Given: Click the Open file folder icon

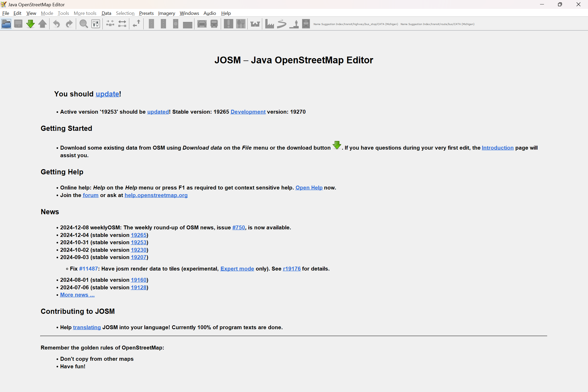Looking at the screenshot, I should click(6, 24).
